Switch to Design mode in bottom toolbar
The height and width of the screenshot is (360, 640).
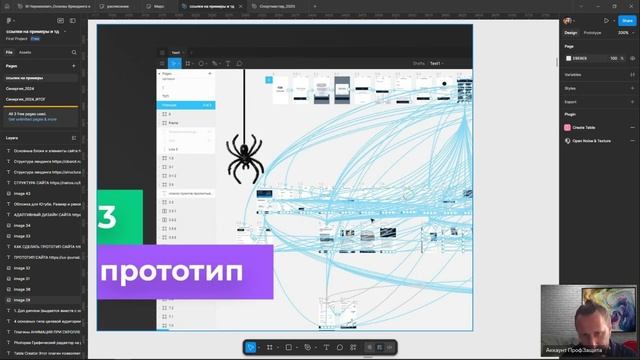point(380,347)
